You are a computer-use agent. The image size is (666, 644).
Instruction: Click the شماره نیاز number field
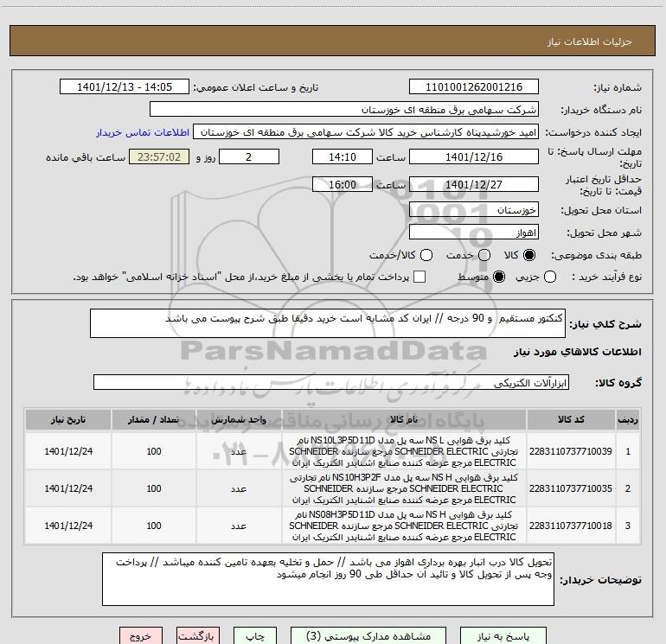pos(473,87)
